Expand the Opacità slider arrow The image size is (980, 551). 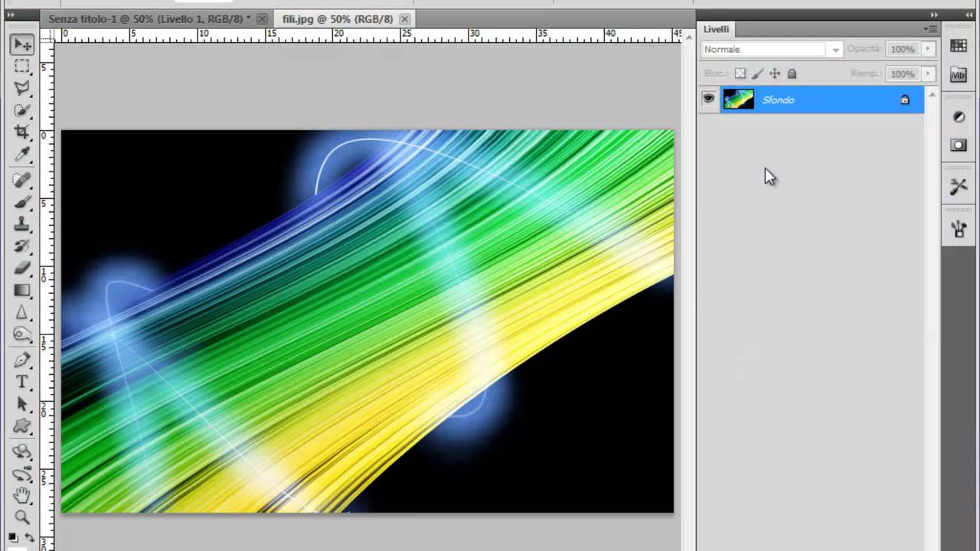(928, 49)
